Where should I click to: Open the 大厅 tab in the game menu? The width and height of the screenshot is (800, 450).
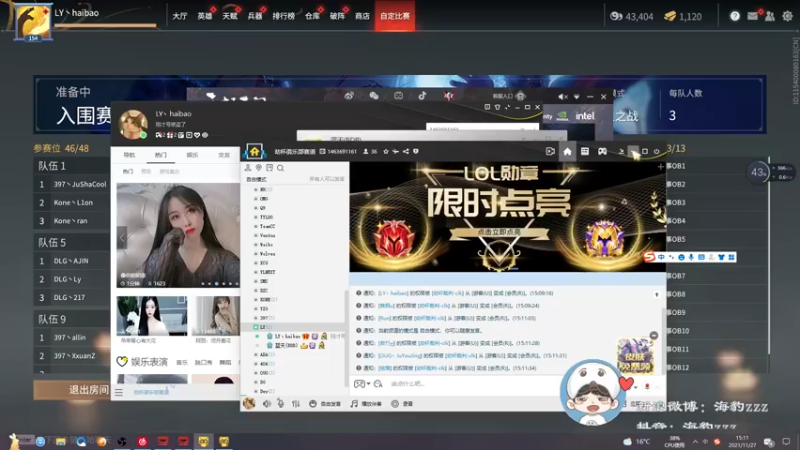180,16
